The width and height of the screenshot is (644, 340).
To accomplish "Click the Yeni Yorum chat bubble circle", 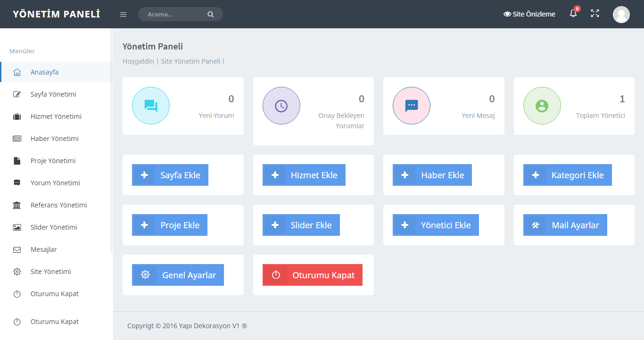I will click(151, 106).
